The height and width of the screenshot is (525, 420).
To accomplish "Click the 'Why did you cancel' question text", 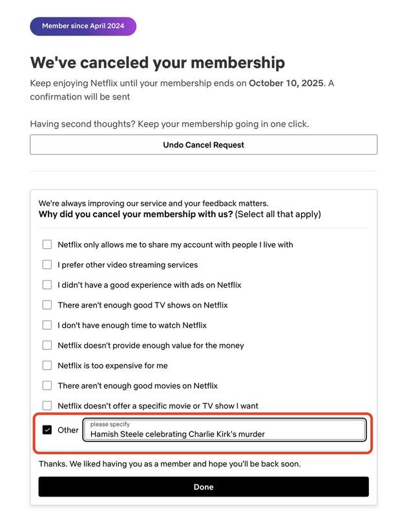I will [x=135, y=214].
